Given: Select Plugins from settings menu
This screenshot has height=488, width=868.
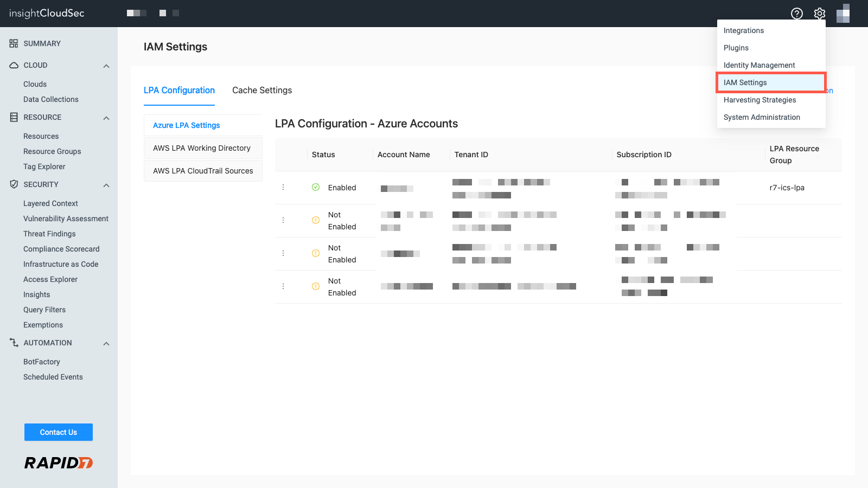Looking at the screenshot, I should 771,48.
